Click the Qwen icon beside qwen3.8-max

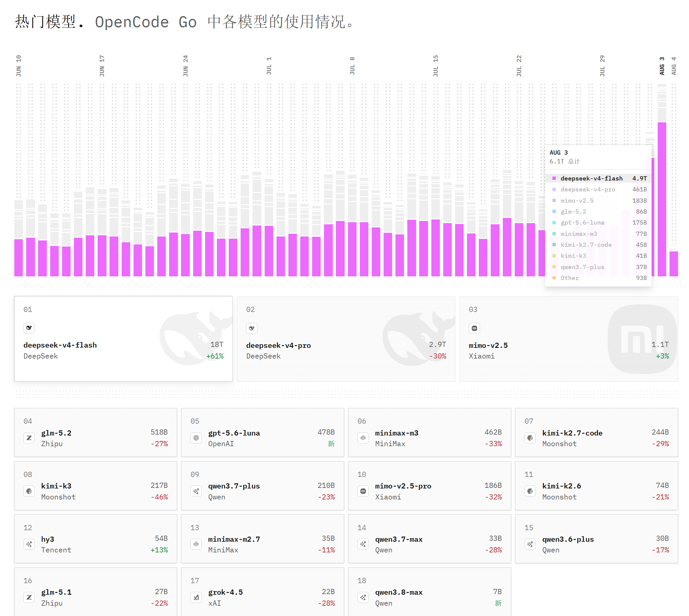coord(363,597)
